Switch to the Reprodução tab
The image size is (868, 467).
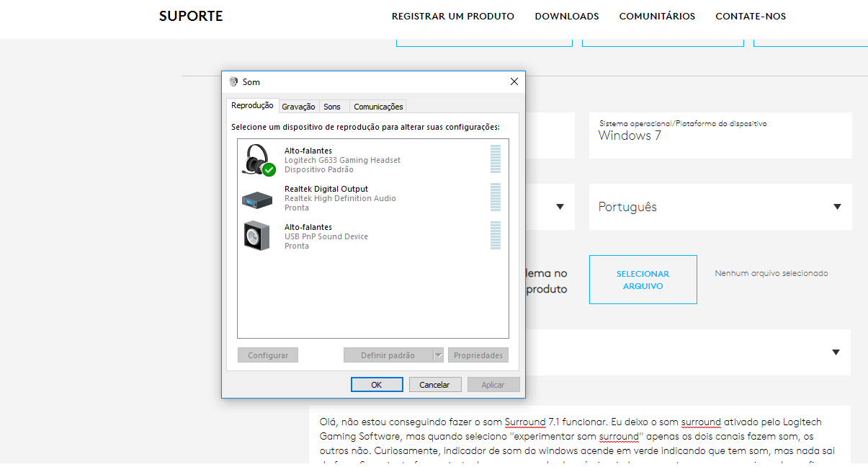pos(252,105)
